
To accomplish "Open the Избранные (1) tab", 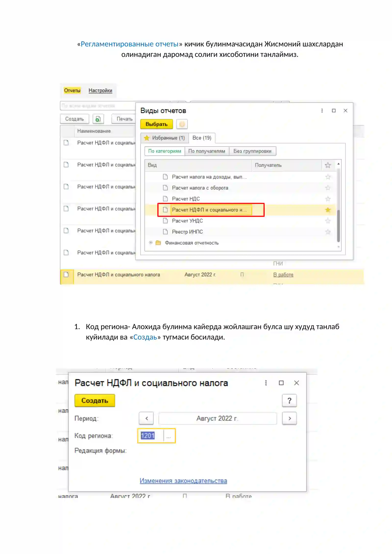I will click(165, 138).
